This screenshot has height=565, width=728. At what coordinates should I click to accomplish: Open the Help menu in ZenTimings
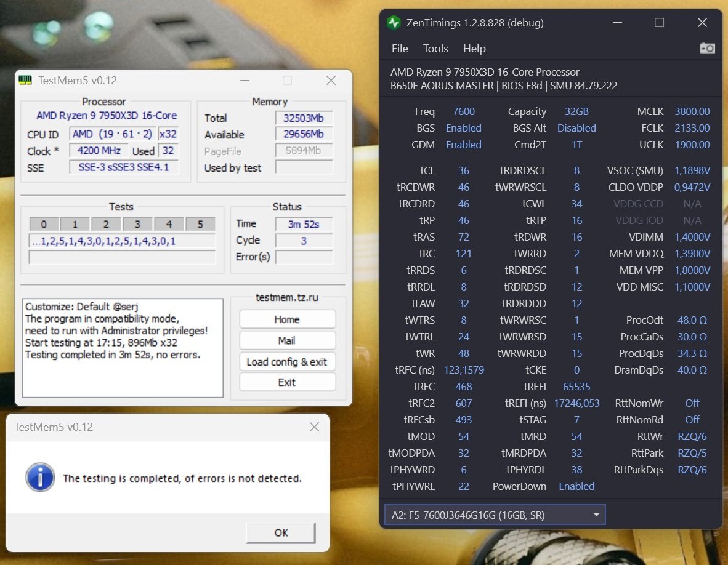click(474, 49)
